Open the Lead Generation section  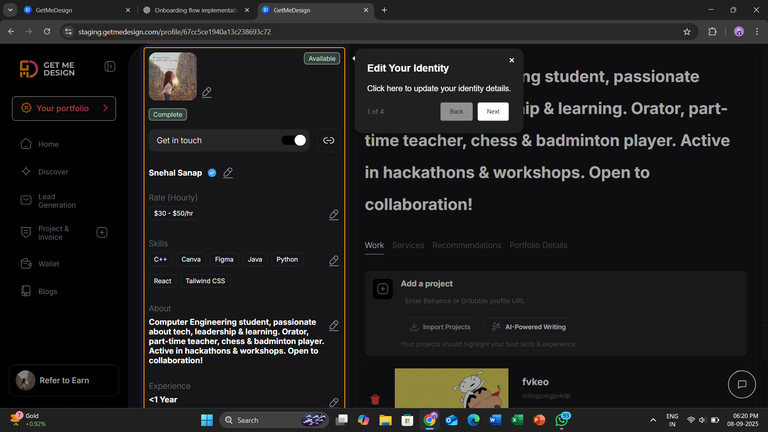coord(57,201)
